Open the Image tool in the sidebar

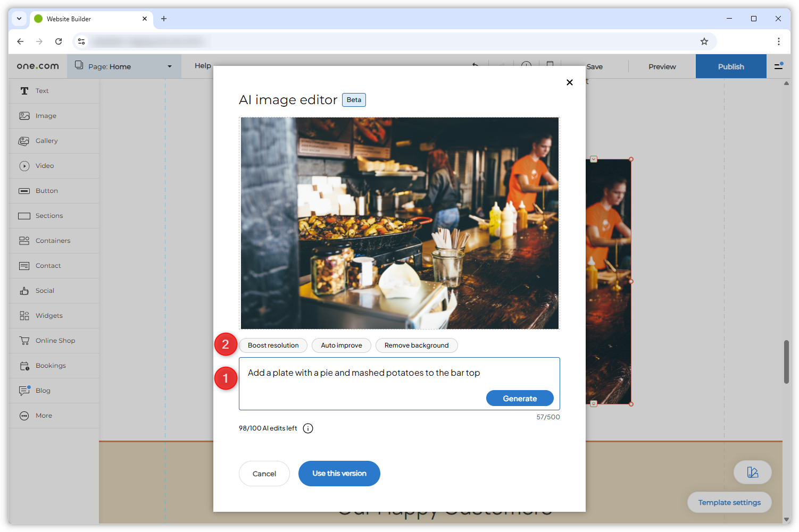24,115
